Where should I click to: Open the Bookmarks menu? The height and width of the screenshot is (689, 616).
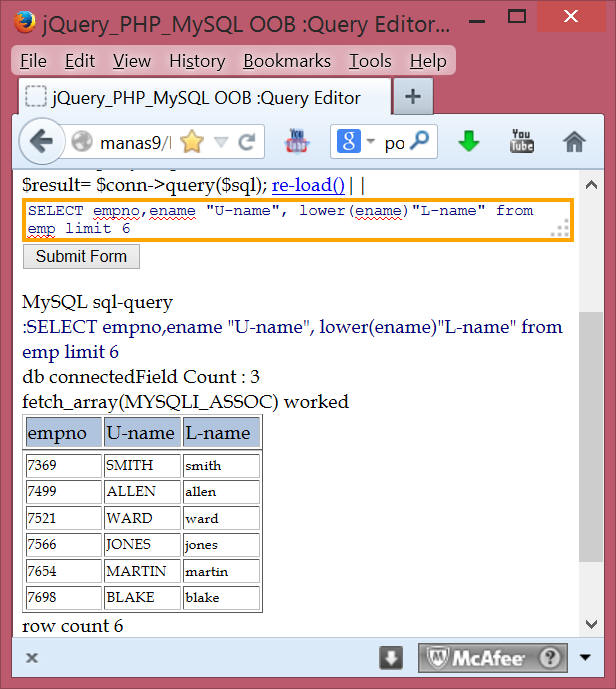287,61
